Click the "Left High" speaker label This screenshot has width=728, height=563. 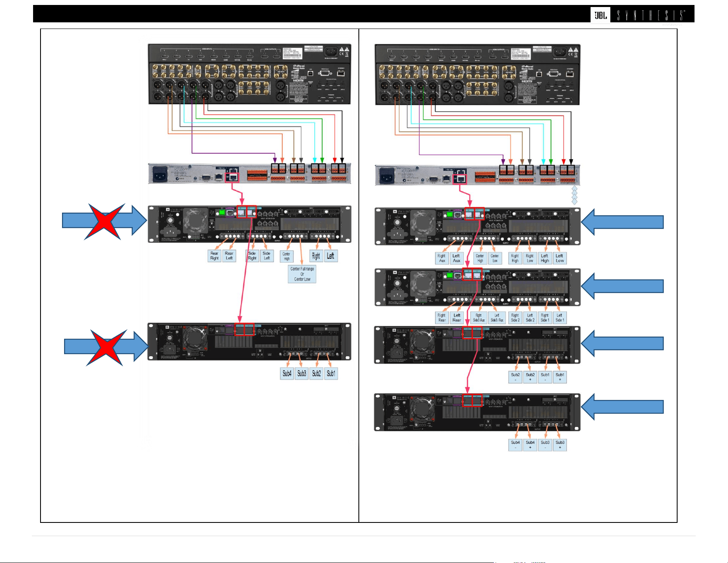[545, 258]
